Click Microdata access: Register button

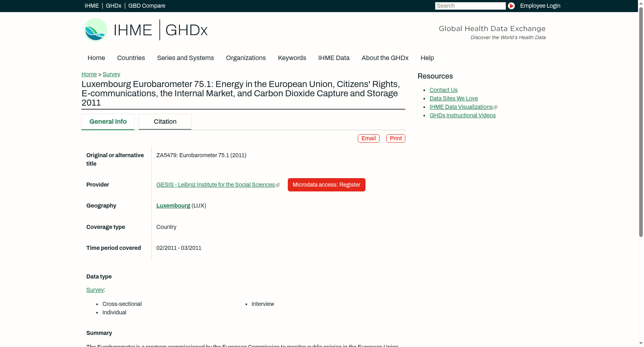[x=326, y=185]
